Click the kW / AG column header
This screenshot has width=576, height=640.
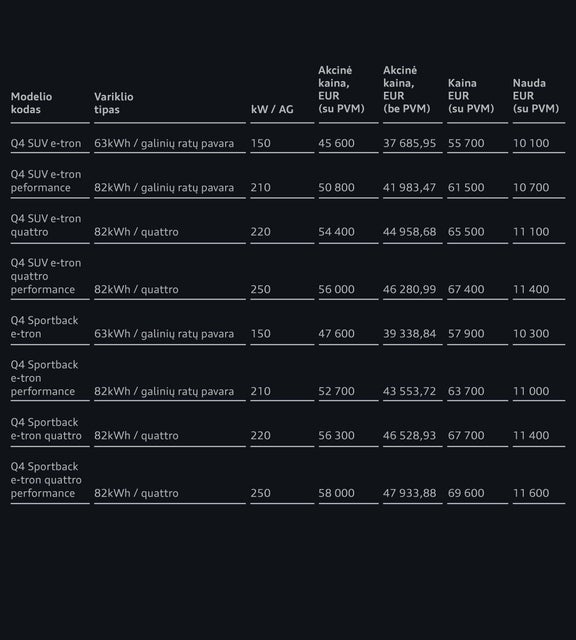[x=272, y=109]
